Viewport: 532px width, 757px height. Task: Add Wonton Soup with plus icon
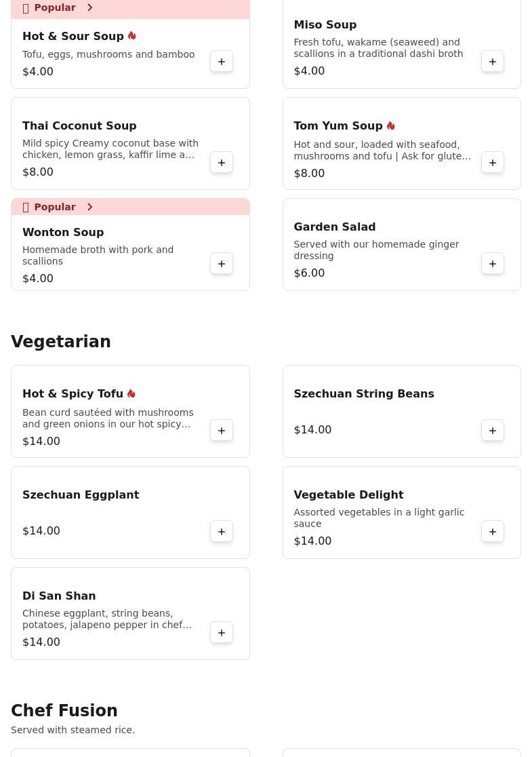click(x=222, y=264)
